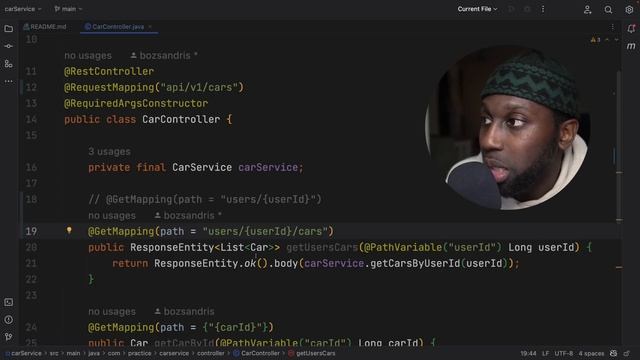Go to previous highlighted problem arrow
This screenshot has height=360, width=640.
607,40
